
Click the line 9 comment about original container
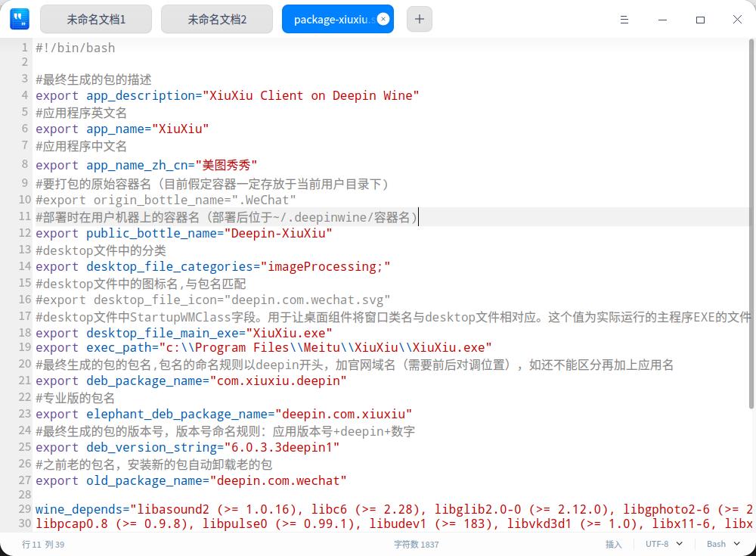tap(212, 184)
